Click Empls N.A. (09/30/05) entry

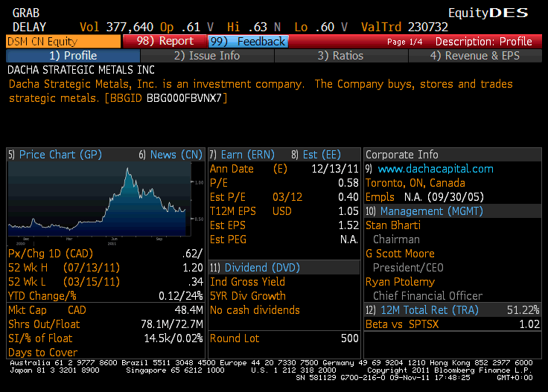click(424, 197)
